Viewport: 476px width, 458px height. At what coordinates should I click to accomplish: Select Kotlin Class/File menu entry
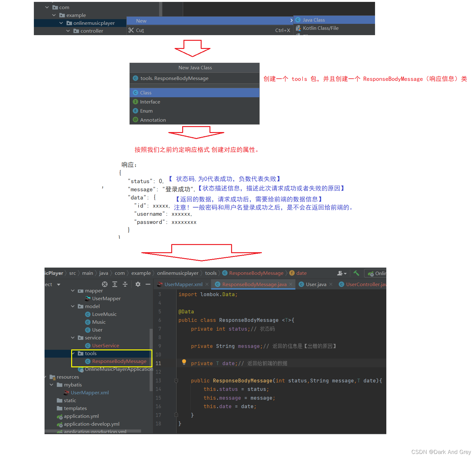pos(334,28)
